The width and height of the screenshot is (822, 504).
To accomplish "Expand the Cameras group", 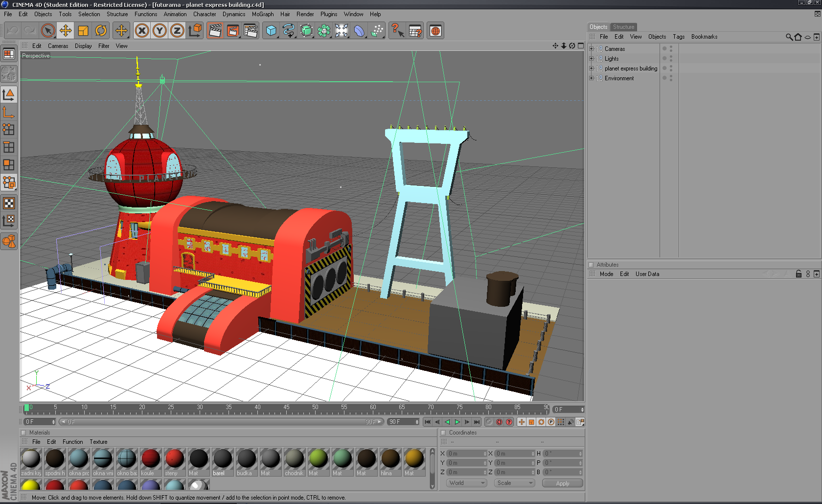I will [x=591, y=49].
